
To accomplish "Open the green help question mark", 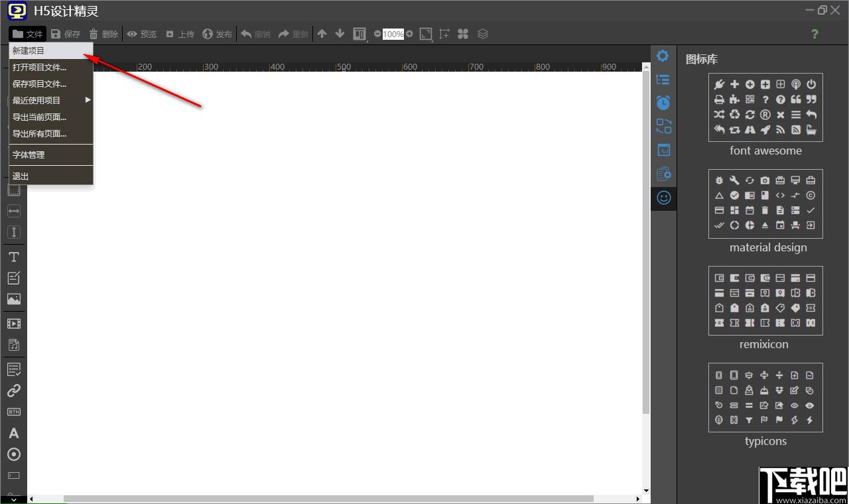I will click(x=815, y=34).
